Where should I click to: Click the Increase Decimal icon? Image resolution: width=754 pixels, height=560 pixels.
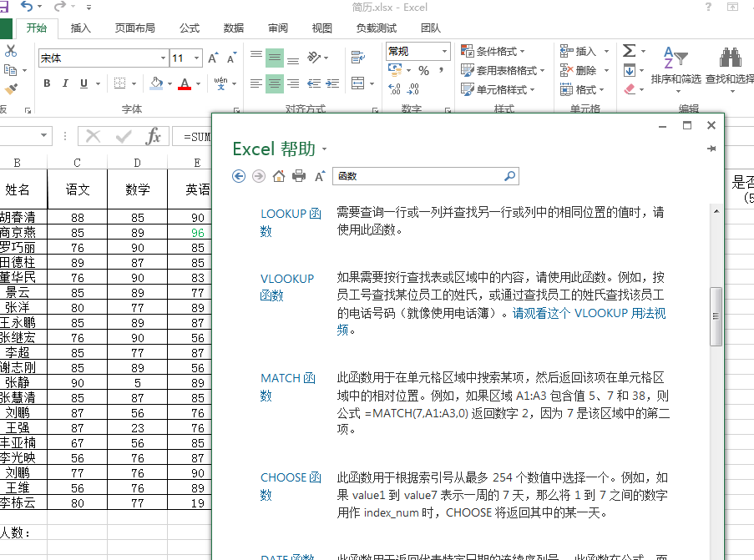click(x=394, y=89)
